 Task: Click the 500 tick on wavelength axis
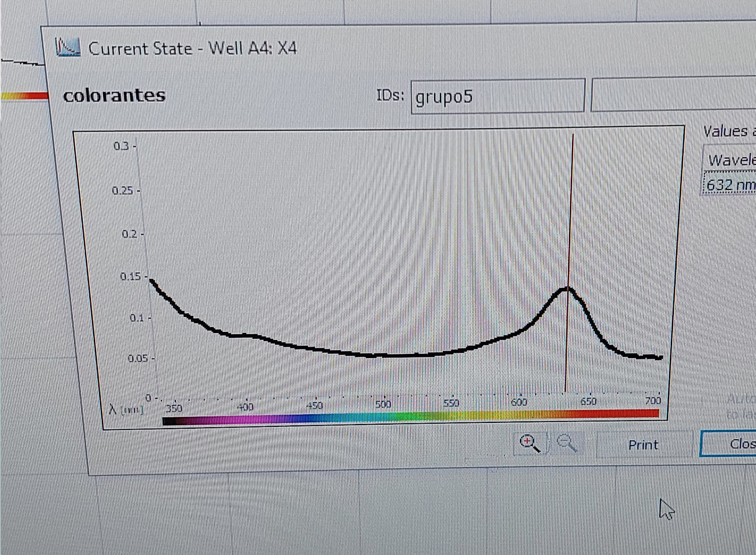click(x=383, y=404)
